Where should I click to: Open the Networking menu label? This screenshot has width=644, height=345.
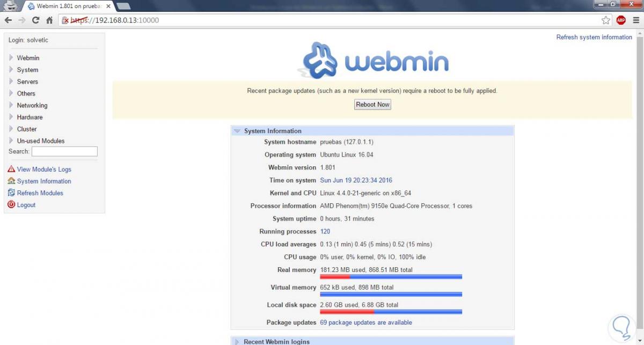pyautogui.click(x=32, y=105)
